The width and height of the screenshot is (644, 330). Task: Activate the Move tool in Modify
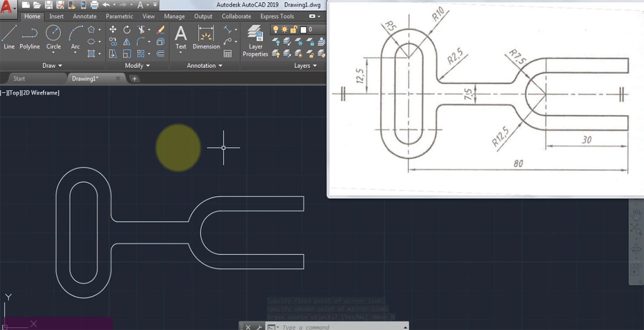[113, 29]
